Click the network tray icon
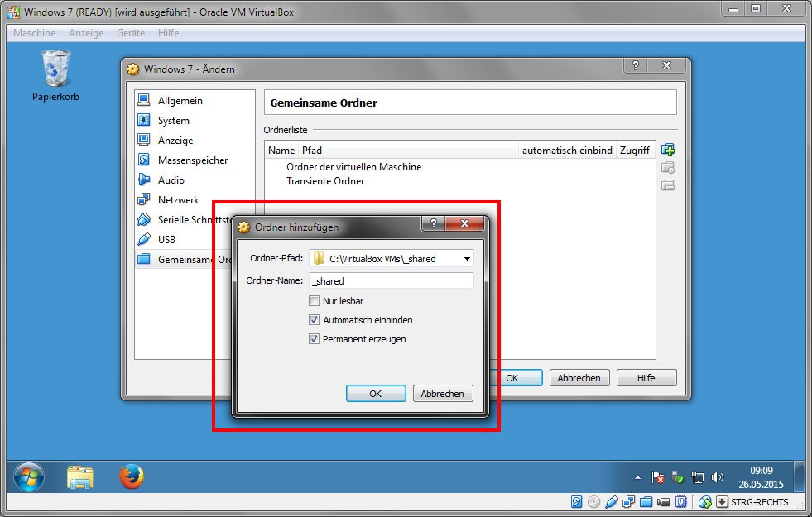The image size is (812, 517). (698, 477)
